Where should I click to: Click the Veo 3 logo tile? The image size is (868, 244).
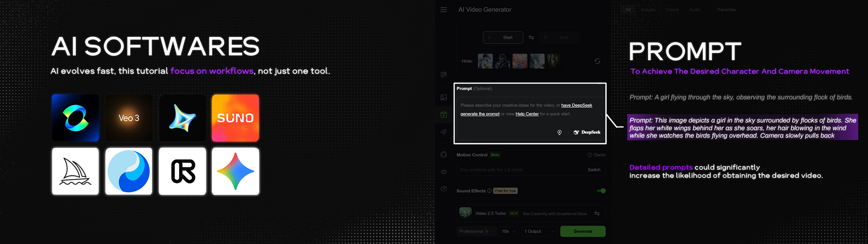pos(129,118)
